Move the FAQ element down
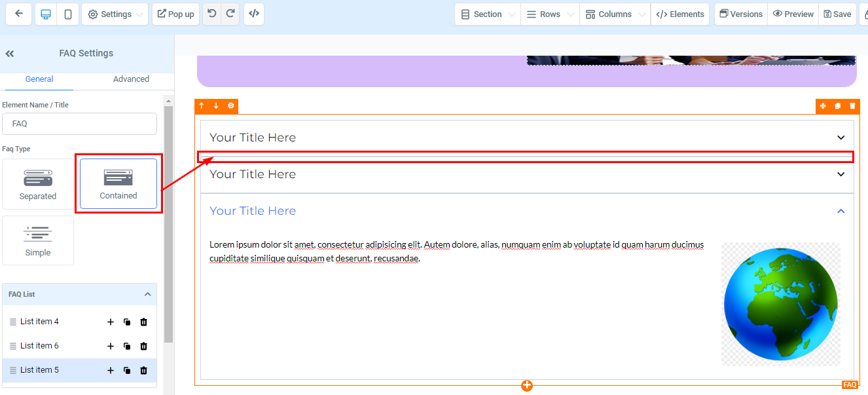The width and height of the screenshot is (868, 395). click(x=216, y=105)
